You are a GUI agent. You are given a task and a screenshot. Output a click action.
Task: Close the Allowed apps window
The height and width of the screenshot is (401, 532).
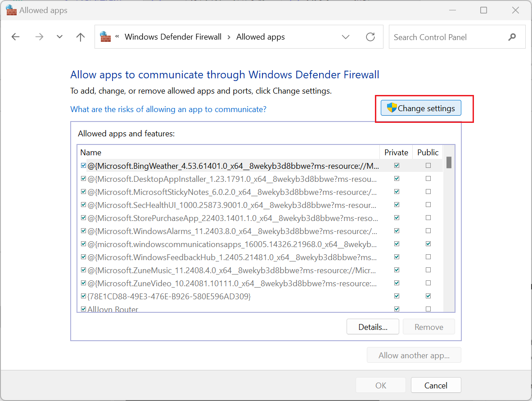pyautogui.click(x=515, y=10)
